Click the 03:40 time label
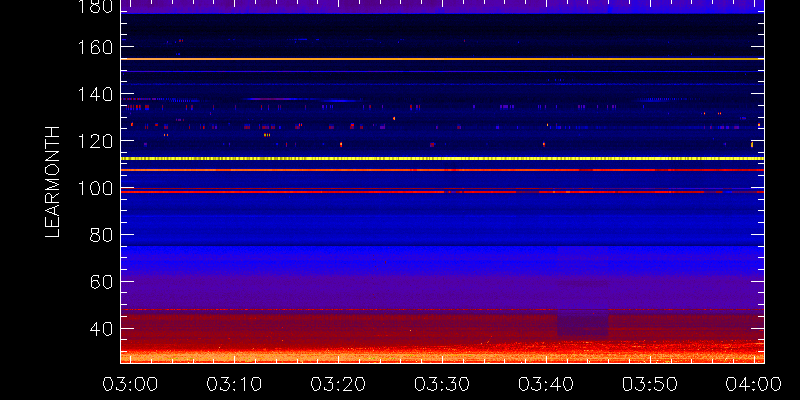 (546, 384)
